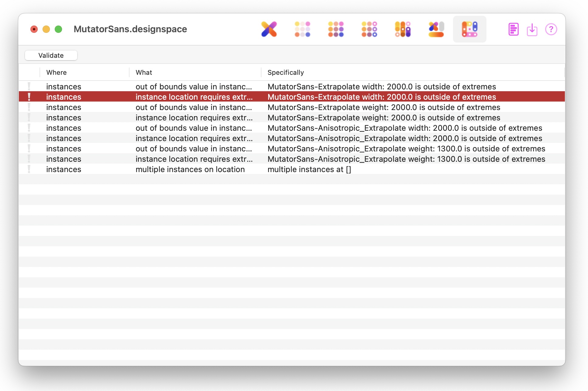Image resolution: width=588 pixels, height=391 pixels.
Task: Select 'out of bounds' cell for Extrapolate weight 2000.0
Action: click(x=194, y=107)
